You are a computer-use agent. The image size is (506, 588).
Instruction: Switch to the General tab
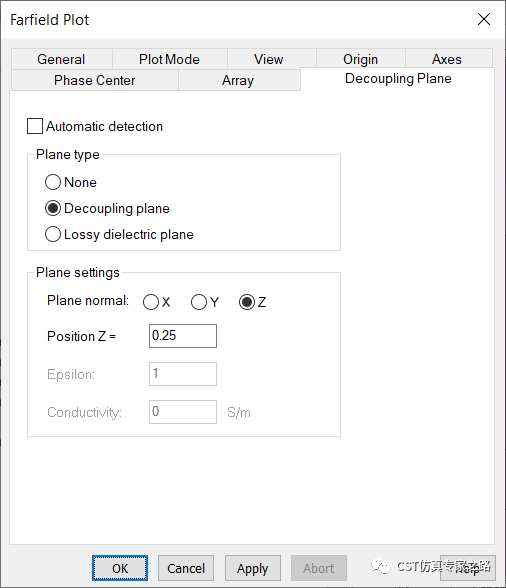[62, 59]
